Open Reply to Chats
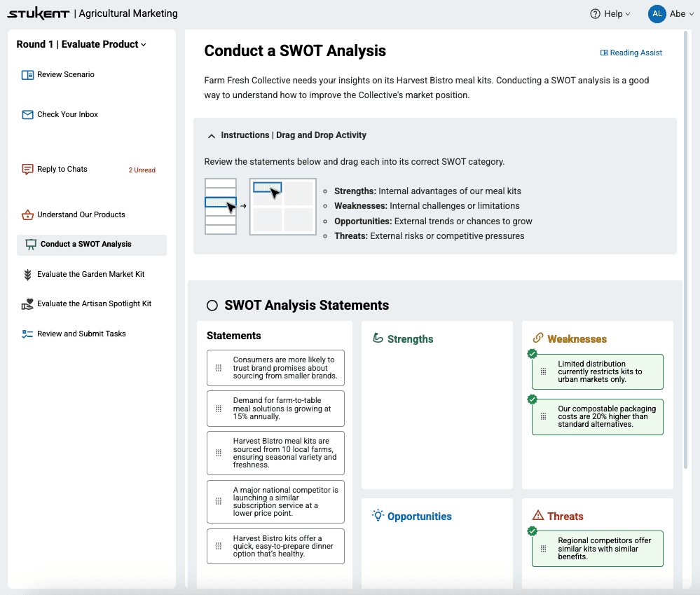 62,169
